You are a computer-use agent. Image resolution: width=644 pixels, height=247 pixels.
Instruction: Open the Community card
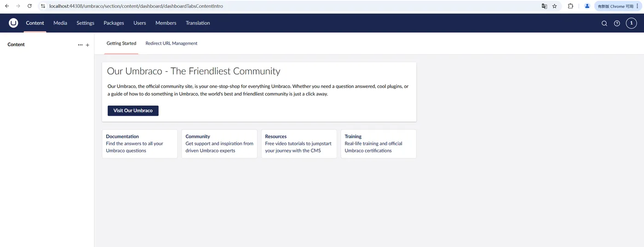[x=219, y=144]
